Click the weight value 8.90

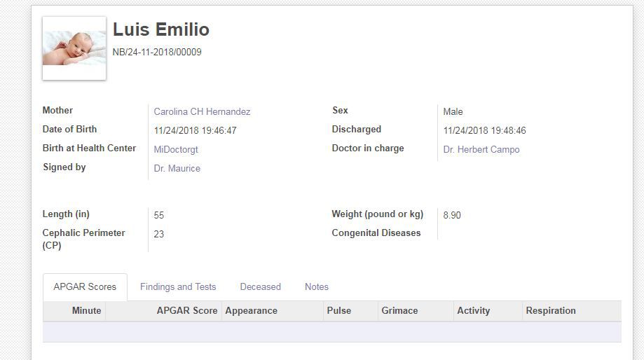(452, 216)
